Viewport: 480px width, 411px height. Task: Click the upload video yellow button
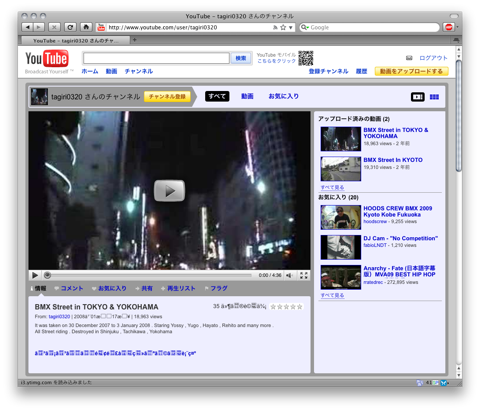click(411, 71)
